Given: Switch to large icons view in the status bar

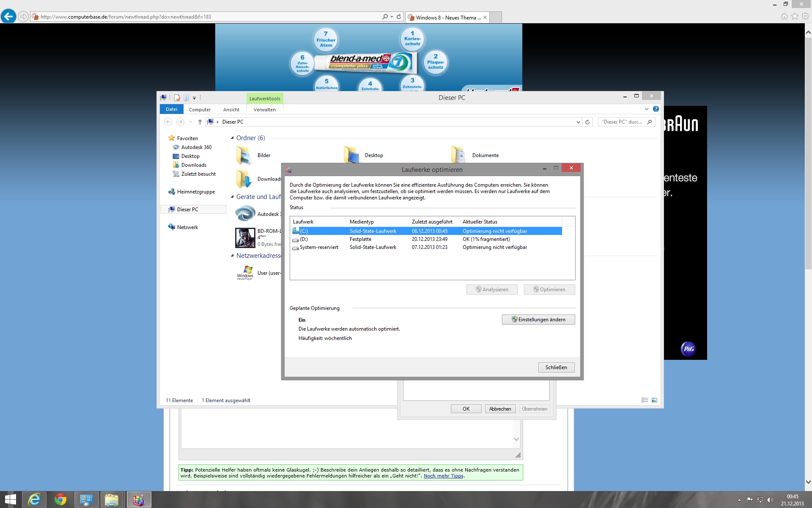Looking at the screenshot, I should (654, 400).
